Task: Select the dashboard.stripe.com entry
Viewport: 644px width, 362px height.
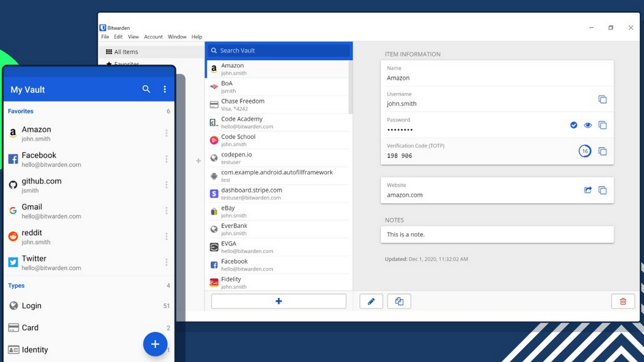Action: click(277, 194)
